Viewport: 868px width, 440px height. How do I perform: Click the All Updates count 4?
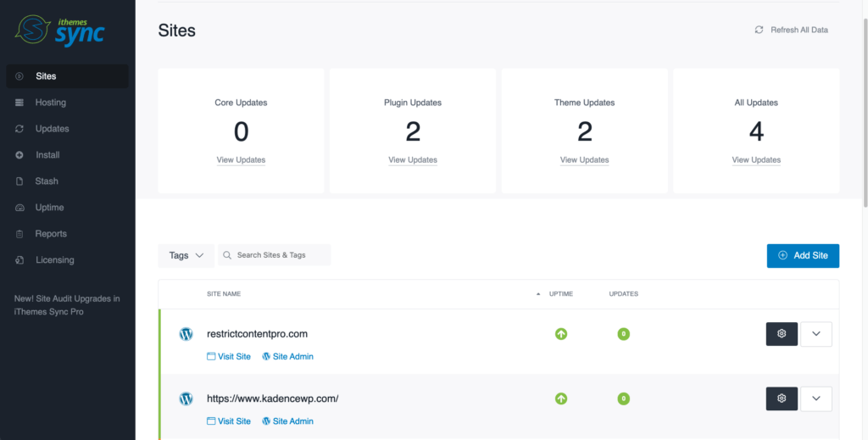click(756, 132)
